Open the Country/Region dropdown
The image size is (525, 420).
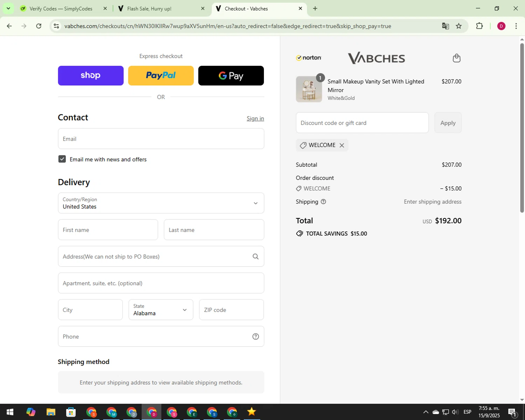coord(161,203)
